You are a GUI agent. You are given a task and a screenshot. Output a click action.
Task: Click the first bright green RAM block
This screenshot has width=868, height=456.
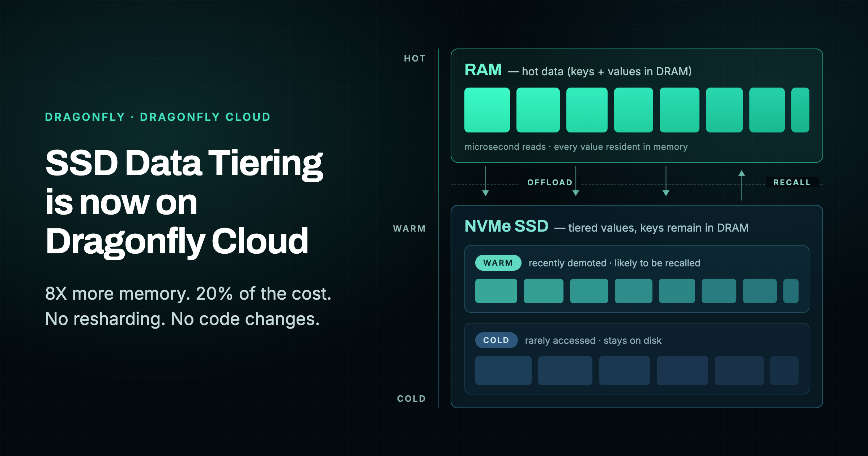pos(487,110)
